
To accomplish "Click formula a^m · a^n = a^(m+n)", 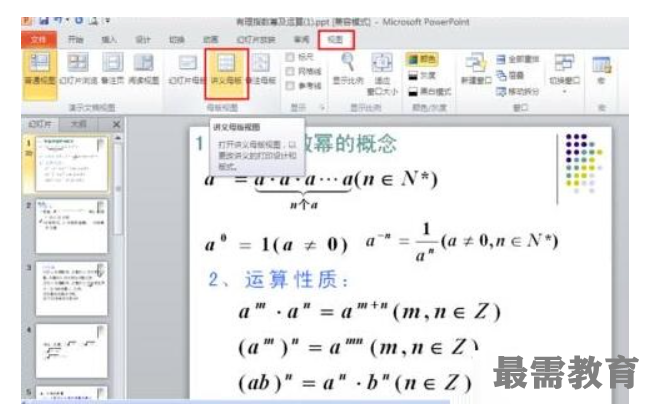I will coord(369,312).
